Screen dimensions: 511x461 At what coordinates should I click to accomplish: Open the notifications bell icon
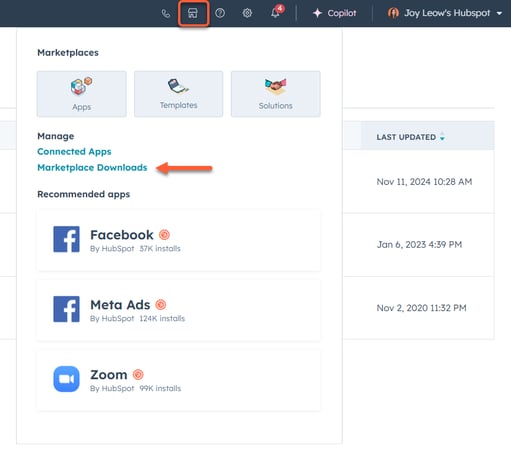275,13
